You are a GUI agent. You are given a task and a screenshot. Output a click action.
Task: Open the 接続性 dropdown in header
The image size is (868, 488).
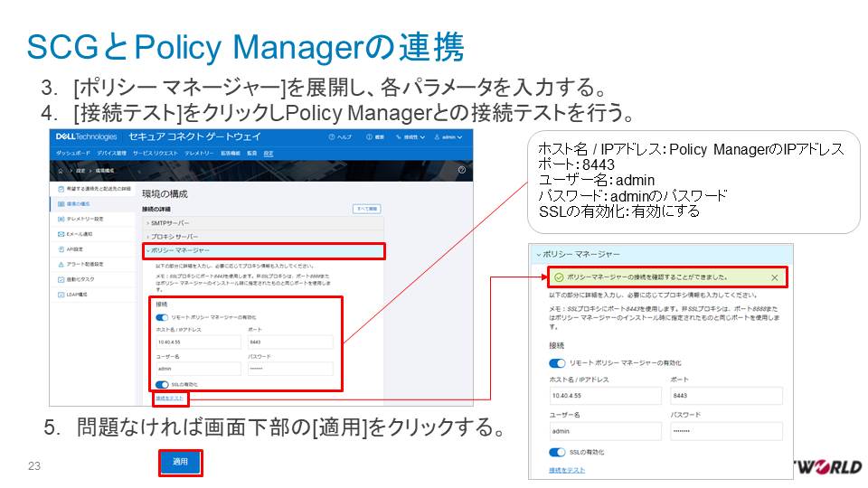(410, 136)
